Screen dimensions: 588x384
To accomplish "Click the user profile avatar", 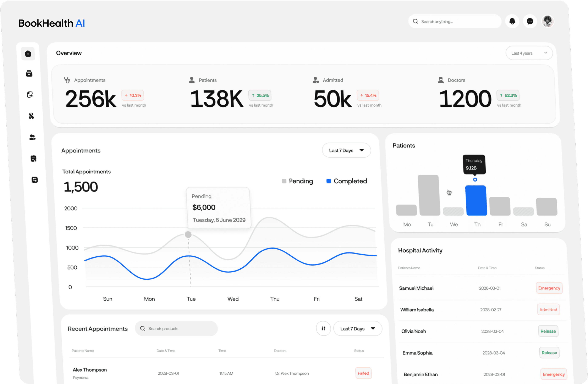I will (548, 21).
